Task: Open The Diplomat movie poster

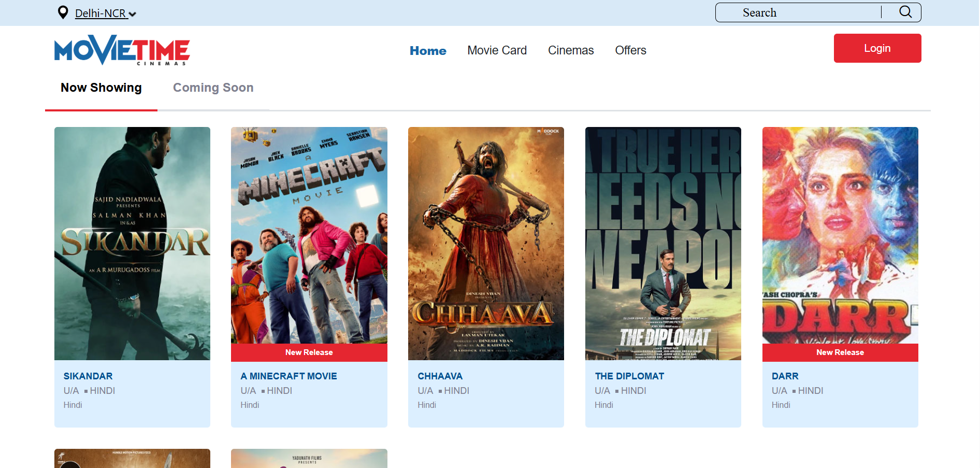Action: (x=663, y=244)
